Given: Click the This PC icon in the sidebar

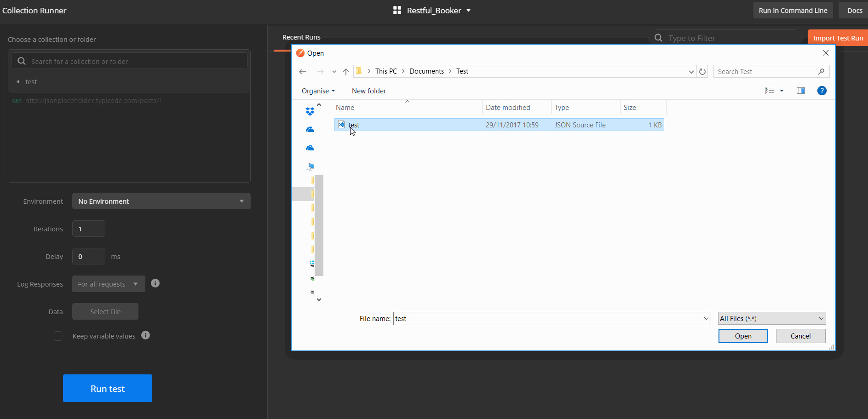Looking at the screenshot, I should click(311, 166).
